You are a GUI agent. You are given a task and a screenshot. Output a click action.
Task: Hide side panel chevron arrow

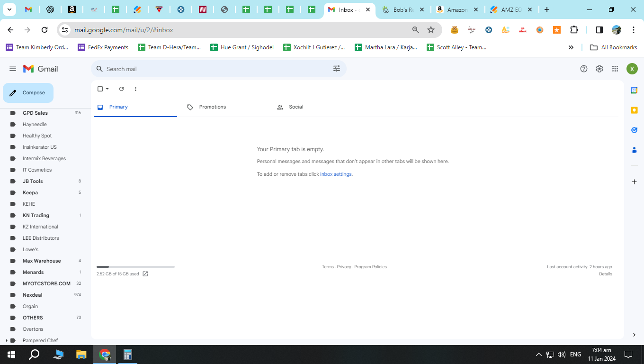pos(634,335)
